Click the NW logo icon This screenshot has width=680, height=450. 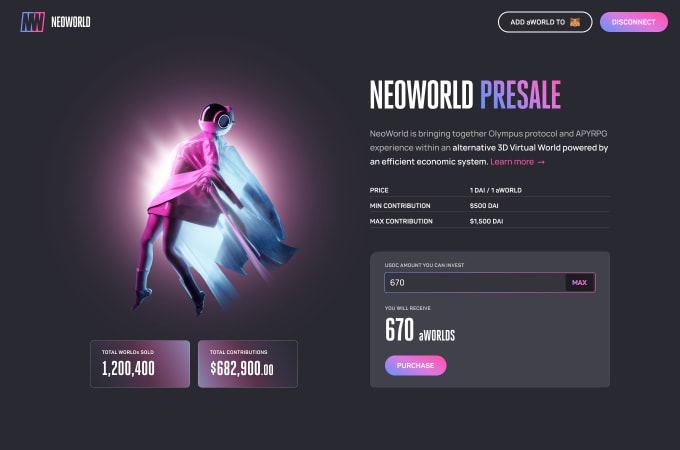(33, 22)
